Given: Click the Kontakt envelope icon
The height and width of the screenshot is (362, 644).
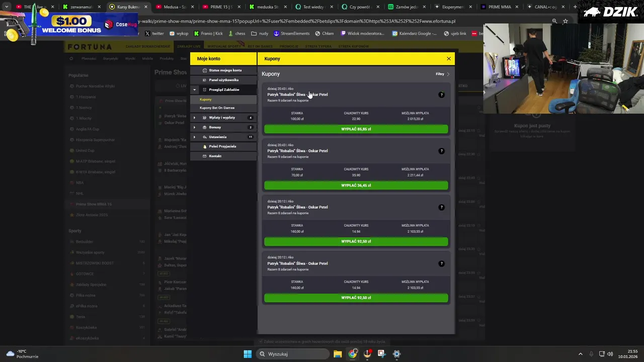Looking at the screenshot, I should click(x=204, y=156).
